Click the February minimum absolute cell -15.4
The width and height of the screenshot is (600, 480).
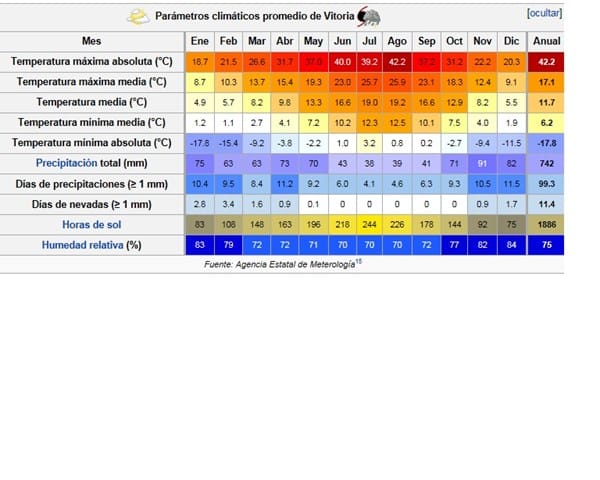(228, 143)
